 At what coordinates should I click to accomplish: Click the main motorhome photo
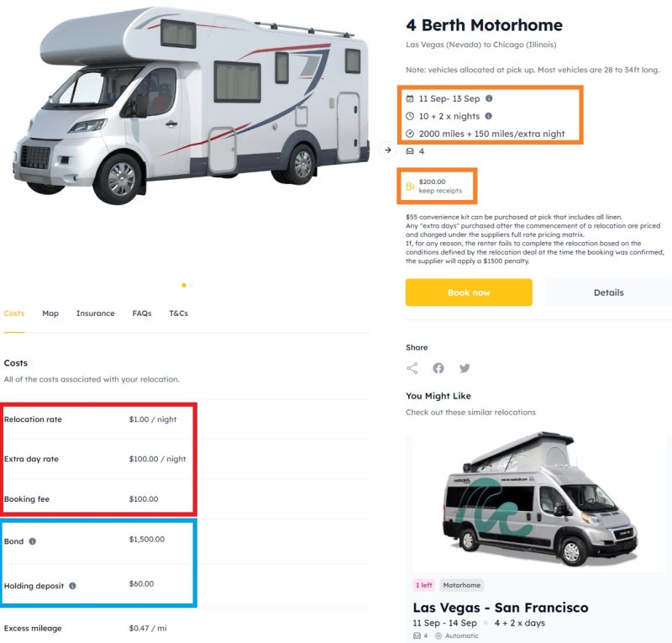coord(190,105)
